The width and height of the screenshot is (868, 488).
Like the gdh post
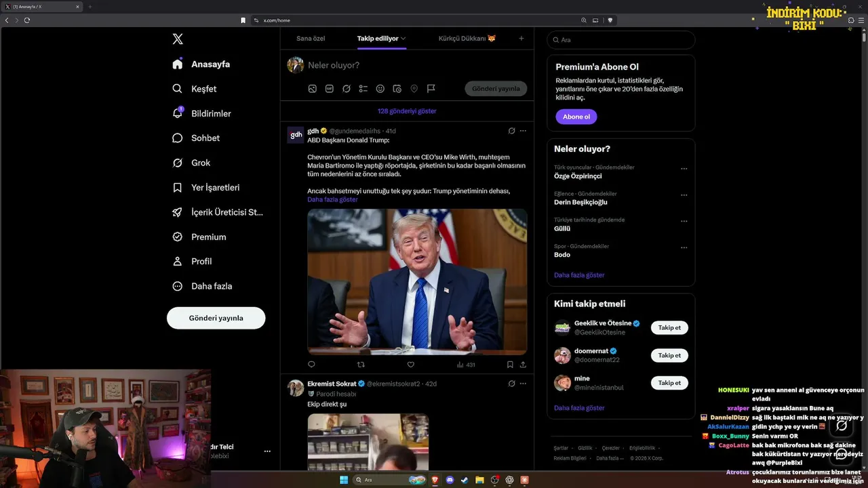coord(410,365)
